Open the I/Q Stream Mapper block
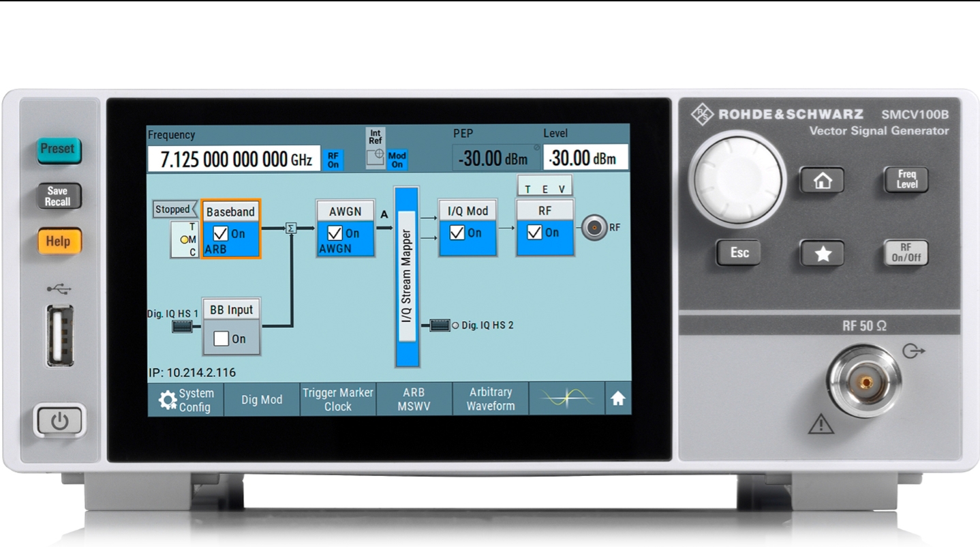The height and width of the screenshot is (547, 980). coord(407,276)
